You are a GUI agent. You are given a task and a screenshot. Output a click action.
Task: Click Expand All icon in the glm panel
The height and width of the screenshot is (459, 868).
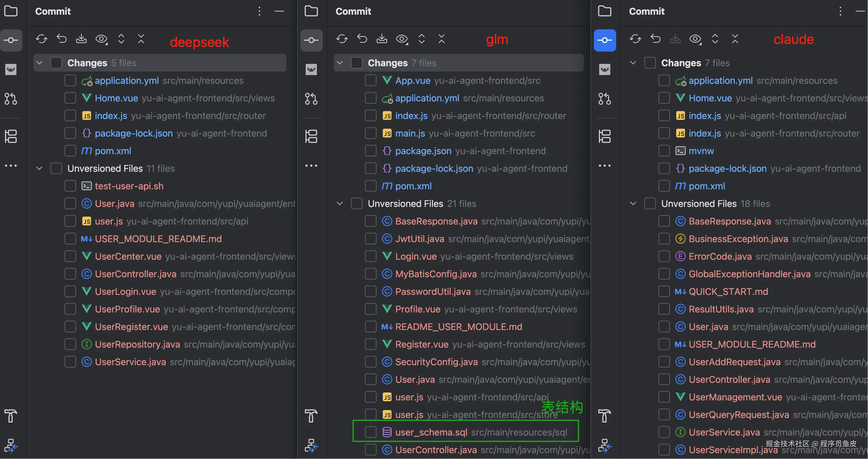pos(421,39)
